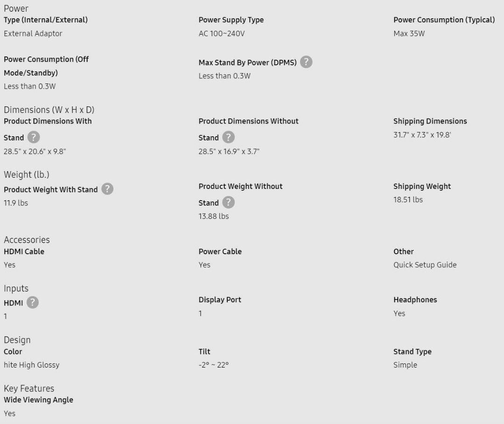Select the Power section heading
This screenshot has height=424, width=504.
[16, 8]
